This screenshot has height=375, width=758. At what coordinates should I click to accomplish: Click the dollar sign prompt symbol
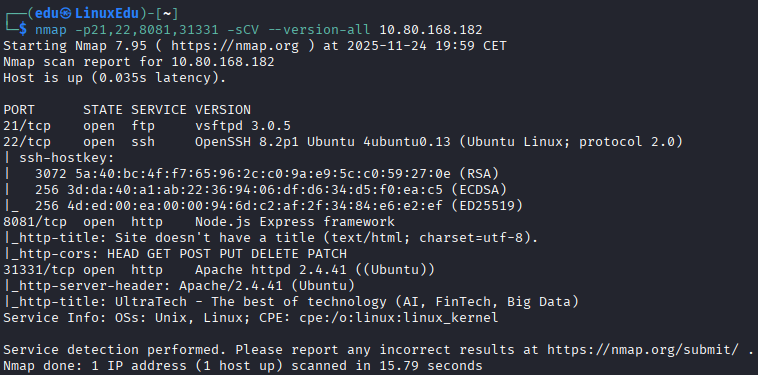coord(23,30)
